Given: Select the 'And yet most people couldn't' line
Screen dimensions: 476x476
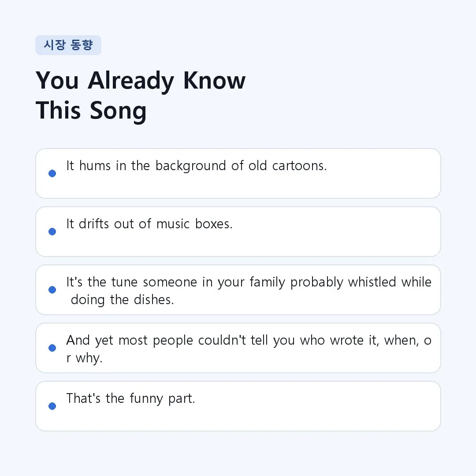Looking at the screenshot, I should pyautogui.click(x=249, y=340).
